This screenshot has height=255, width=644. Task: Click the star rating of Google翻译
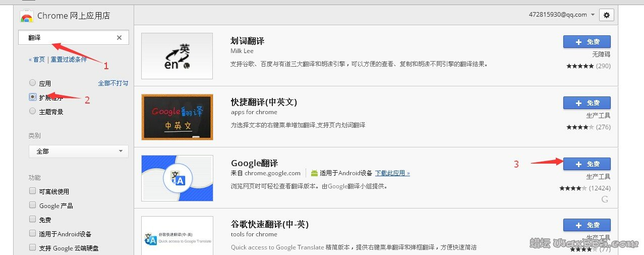pyautogui.click(x=572, y=188)
